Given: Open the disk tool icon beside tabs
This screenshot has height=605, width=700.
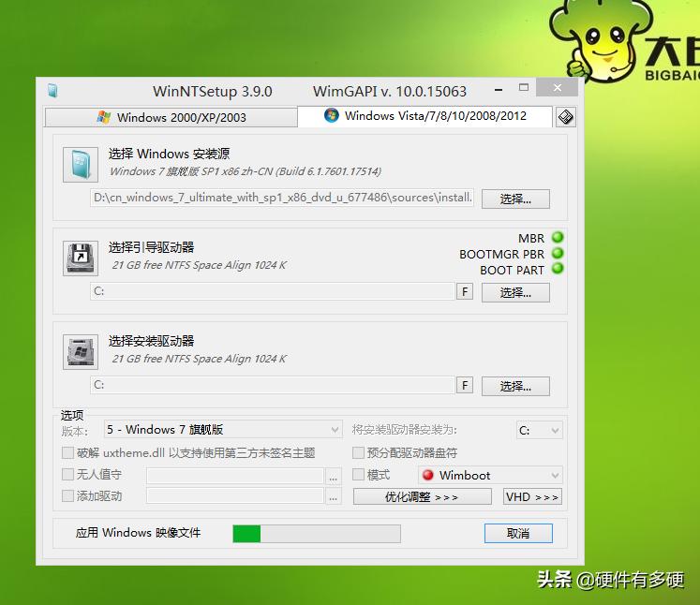Looking at the screenshot, I should 566,117.
